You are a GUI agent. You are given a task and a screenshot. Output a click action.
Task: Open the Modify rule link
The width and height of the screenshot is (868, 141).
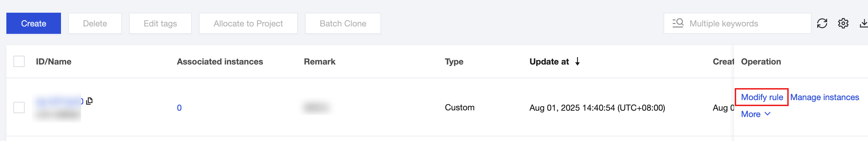coord(762,97)
